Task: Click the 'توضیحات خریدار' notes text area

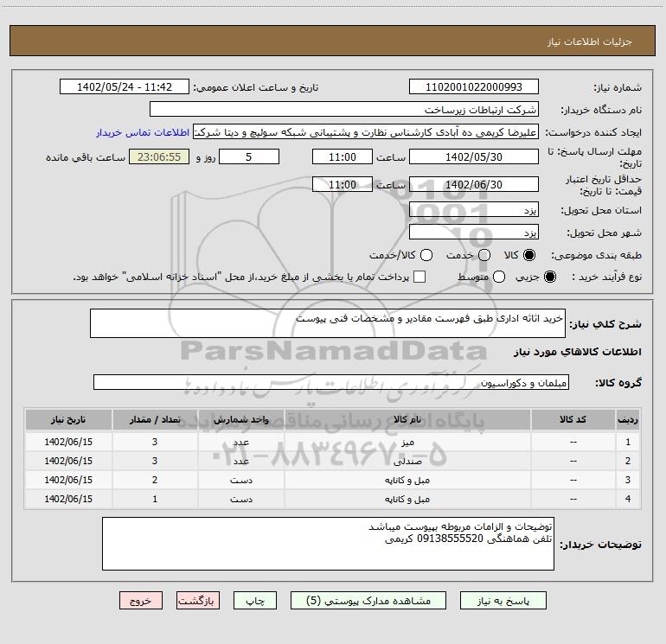Action: click(327, 543)
